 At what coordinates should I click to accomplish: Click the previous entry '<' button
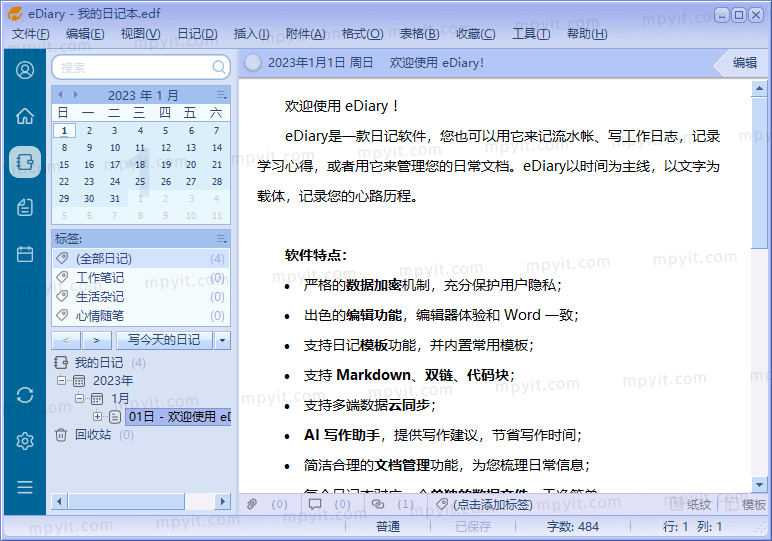point(66,340)
